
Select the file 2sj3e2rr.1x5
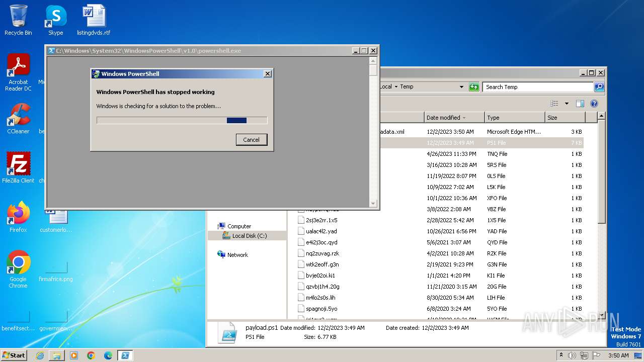pyautogui.click(x=321, y=220)
